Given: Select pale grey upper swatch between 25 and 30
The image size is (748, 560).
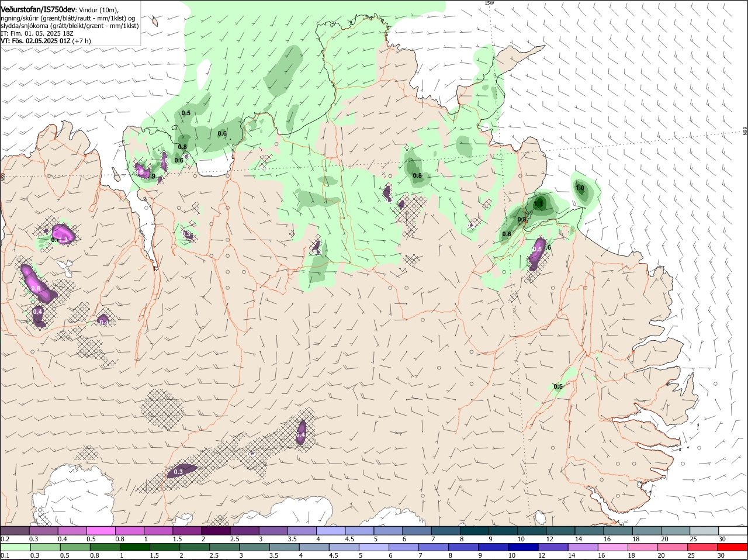Looking at the screenshot, I should click(704, 530).
